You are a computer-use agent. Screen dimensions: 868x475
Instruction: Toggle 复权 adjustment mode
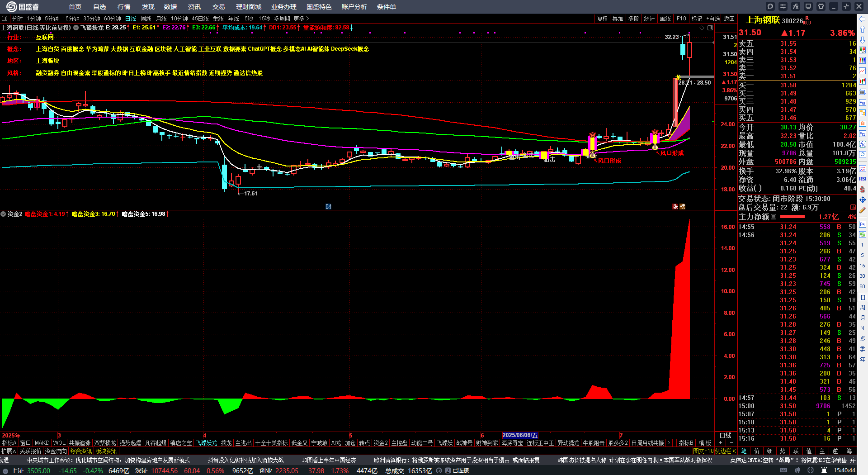(x=603, y=19)
